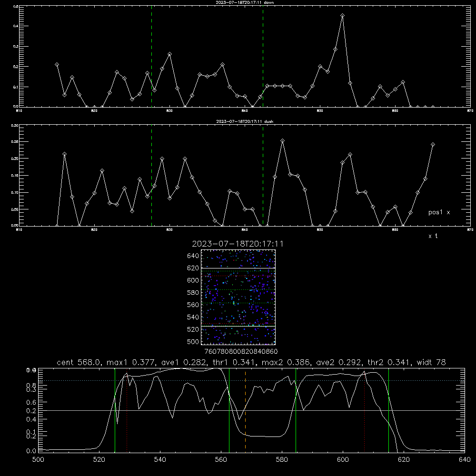Click the solid horizontal 0.2 line in bottom plot
Viewport: 476px width, 476px height.
coord(251,410)
